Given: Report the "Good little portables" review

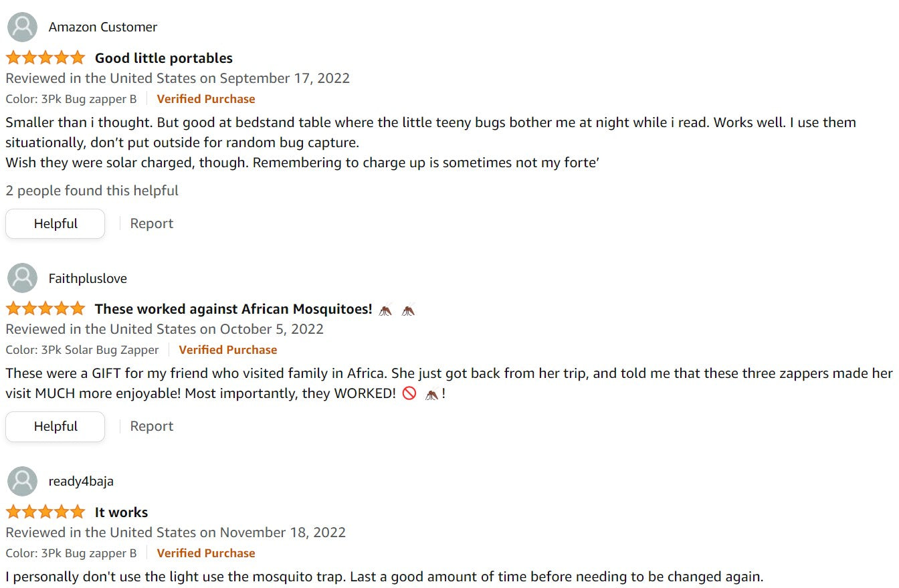Looking at the screenshot, I should click(x=151, y=223).
